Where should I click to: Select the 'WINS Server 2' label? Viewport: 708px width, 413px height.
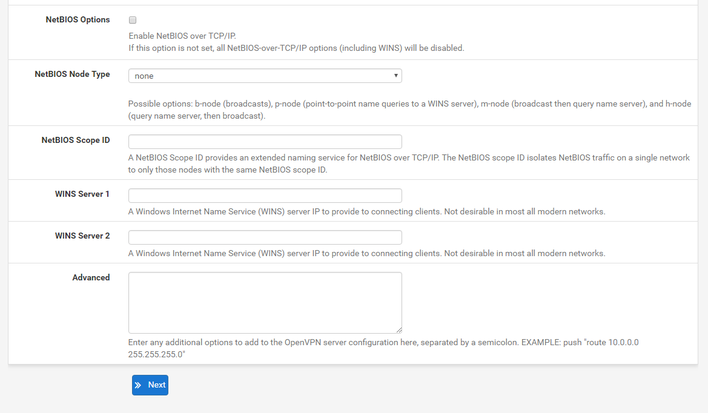[x=82, y=236]
